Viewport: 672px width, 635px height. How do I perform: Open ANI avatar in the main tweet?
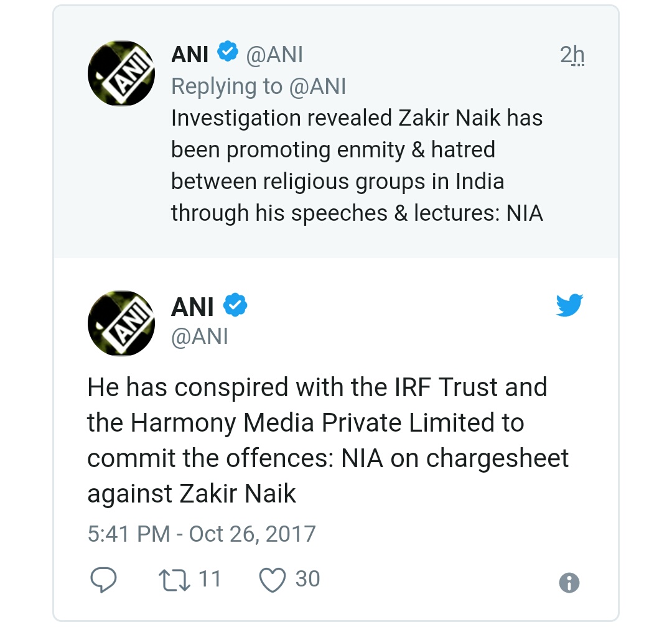tap(121, 323)
